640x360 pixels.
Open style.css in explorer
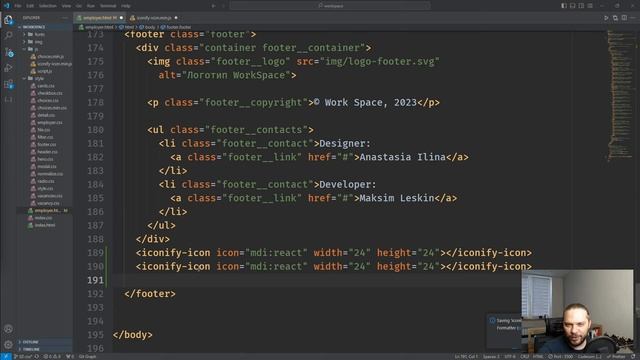(45, 189)
